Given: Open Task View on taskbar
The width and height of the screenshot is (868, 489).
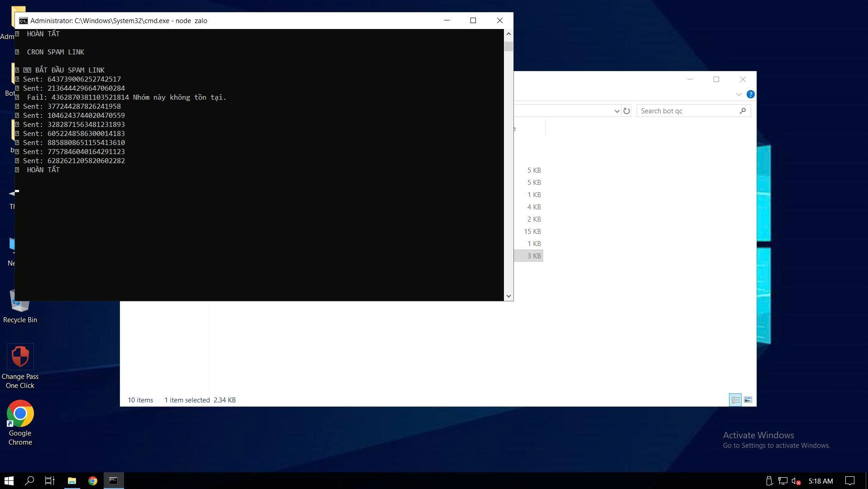Looking at the screenshot, I should point(50,480).
